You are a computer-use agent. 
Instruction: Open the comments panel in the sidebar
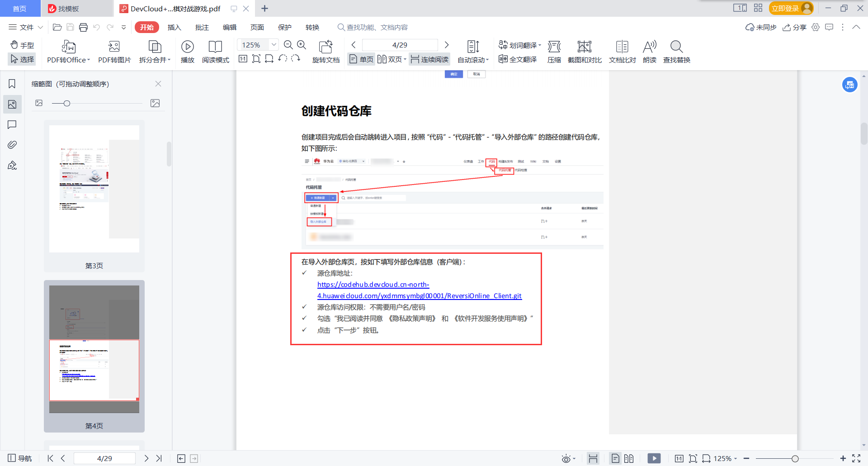tap(12, 125)
